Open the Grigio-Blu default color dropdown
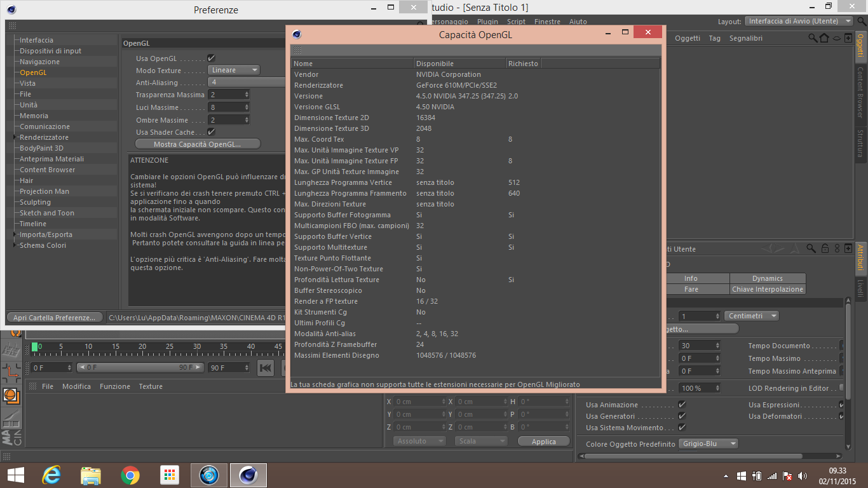The image size is (868, 488). (x=709, y=444)
